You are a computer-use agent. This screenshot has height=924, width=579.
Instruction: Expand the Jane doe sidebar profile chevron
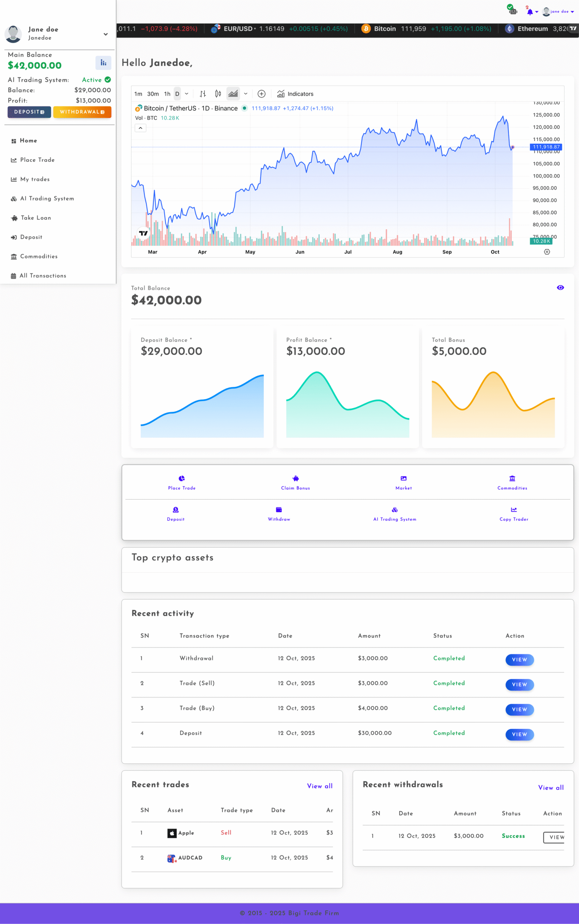[x=106, y=34]
